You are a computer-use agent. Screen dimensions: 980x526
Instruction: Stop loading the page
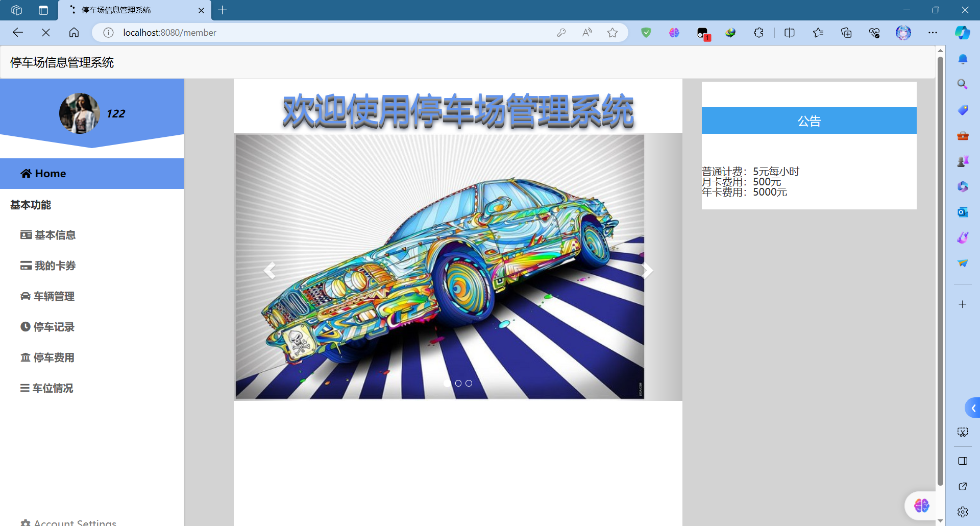[x=46, y=33]
